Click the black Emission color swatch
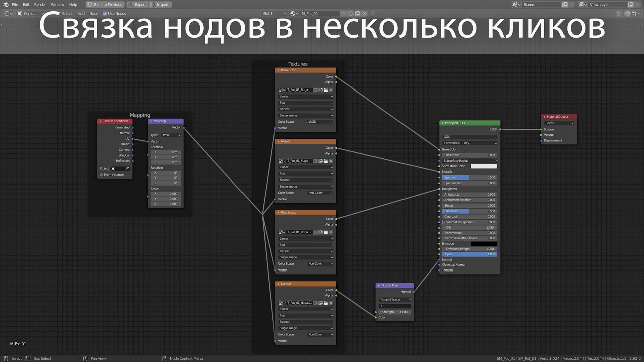Image resolution: width=644 pixels, height=362 pixels. (484, 244)
